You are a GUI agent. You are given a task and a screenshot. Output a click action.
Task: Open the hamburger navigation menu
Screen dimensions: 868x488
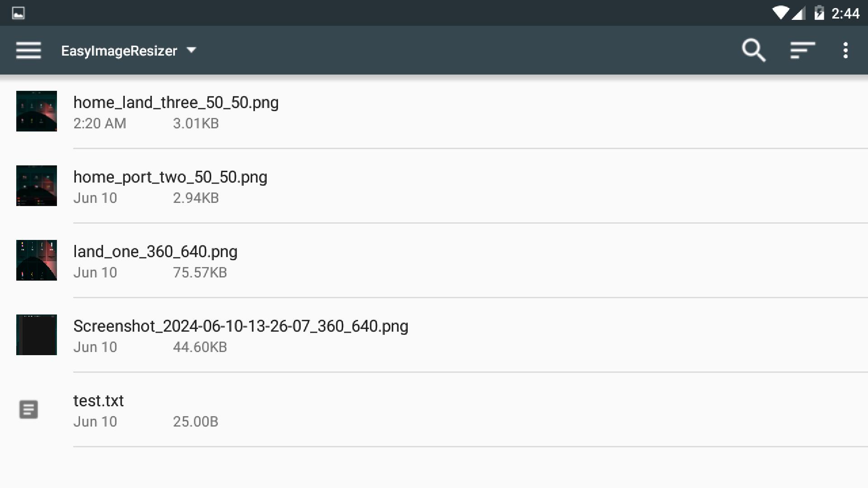[x=28, y=50]
